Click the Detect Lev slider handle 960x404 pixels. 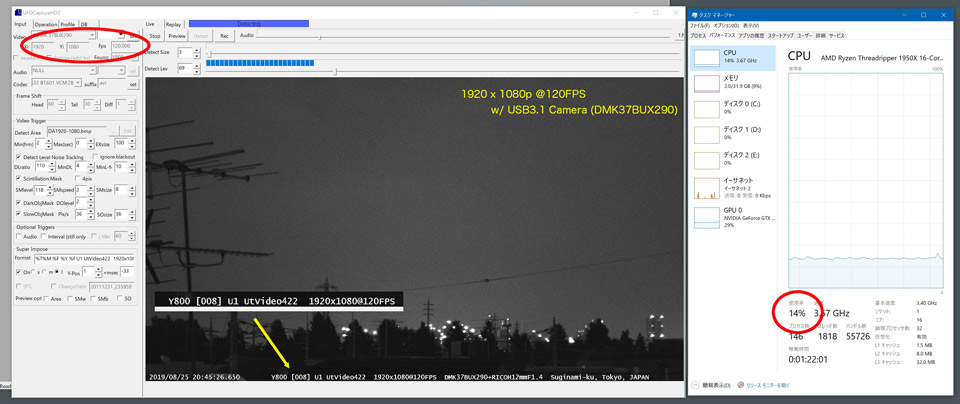pyautogui.click(x=335, y=72)
